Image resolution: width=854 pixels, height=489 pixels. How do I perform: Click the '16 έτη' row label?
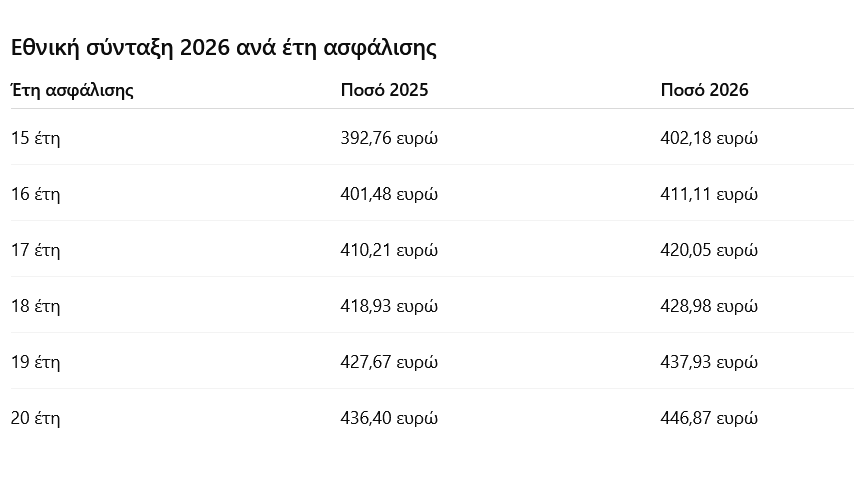pyautogui.click(x=36, y=194)
